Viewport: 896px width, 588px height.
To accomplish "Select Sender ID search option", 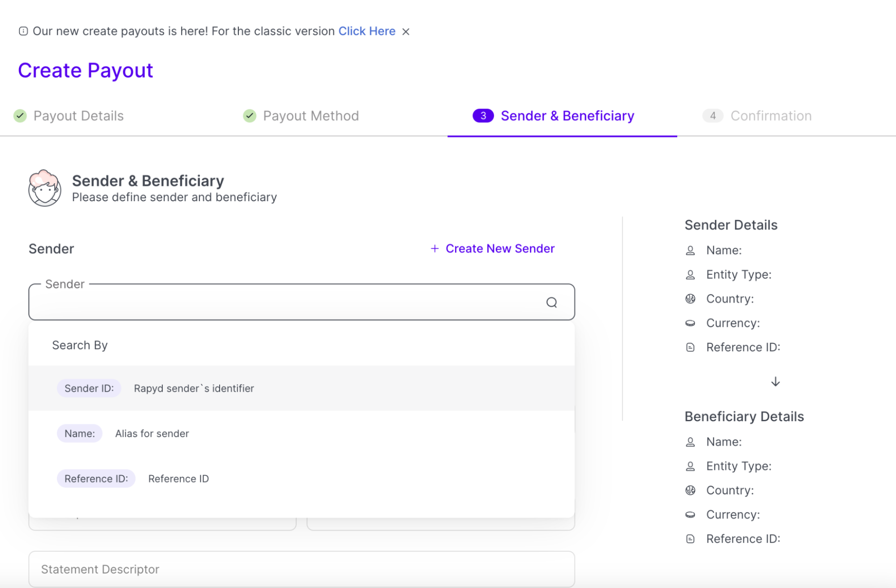I will coord(301,388).
